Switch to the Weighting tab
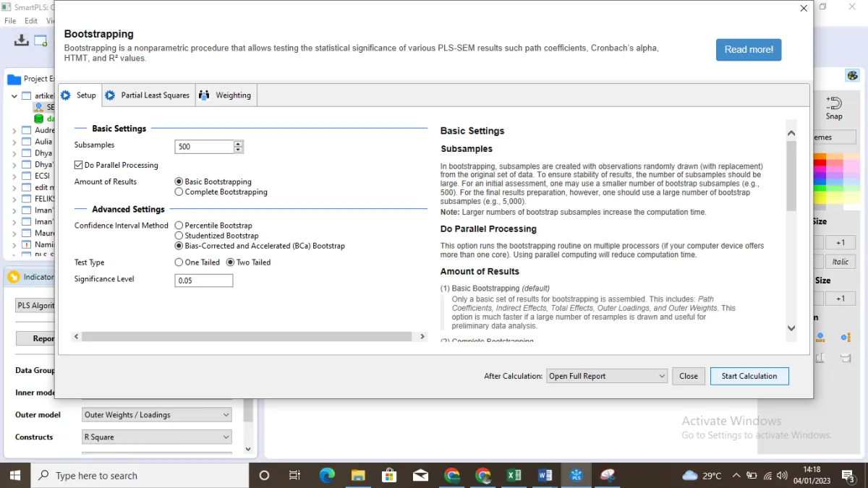The width and height of the screenshot is (868, 488). tap(226, 95)
